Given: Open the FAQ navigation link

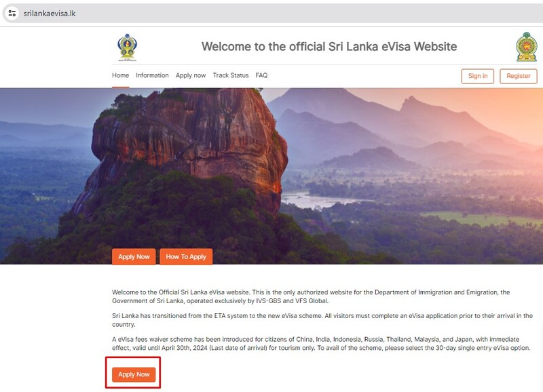Looking at the screenshot, I should [261, 75].
